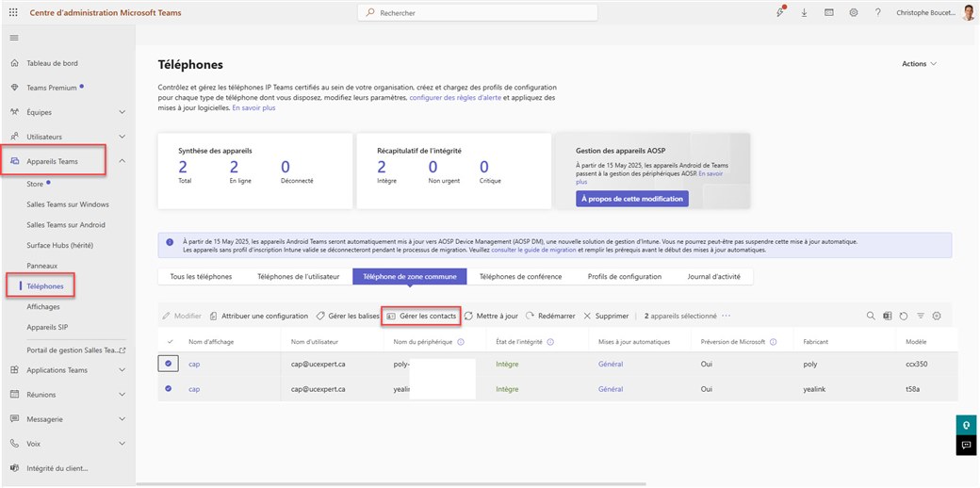Click the Gérer les contacts button
The width and height of the screenshot is (980, 488).
coord(421,316)
